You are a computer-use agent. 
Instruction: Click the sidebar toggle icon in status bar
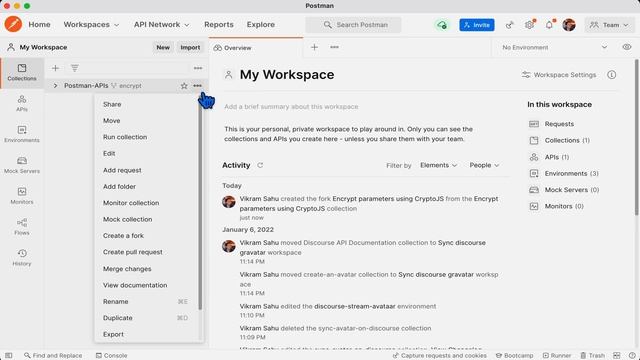coord(9,356)
